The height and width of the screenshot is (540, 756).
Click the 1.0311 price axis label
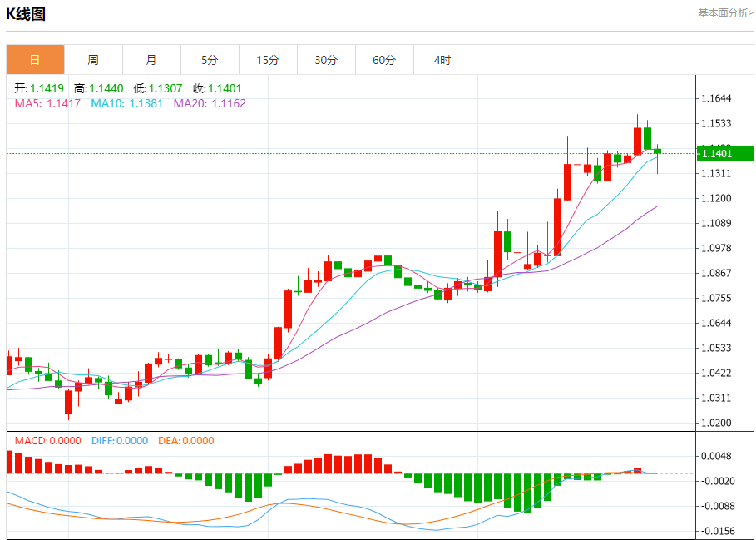[718, 399]
